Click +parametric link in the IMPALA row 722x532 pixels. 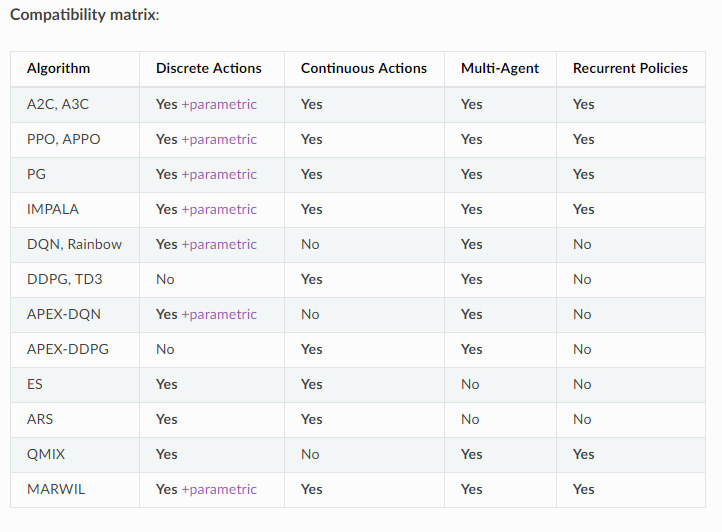click(x=219, y=209)
